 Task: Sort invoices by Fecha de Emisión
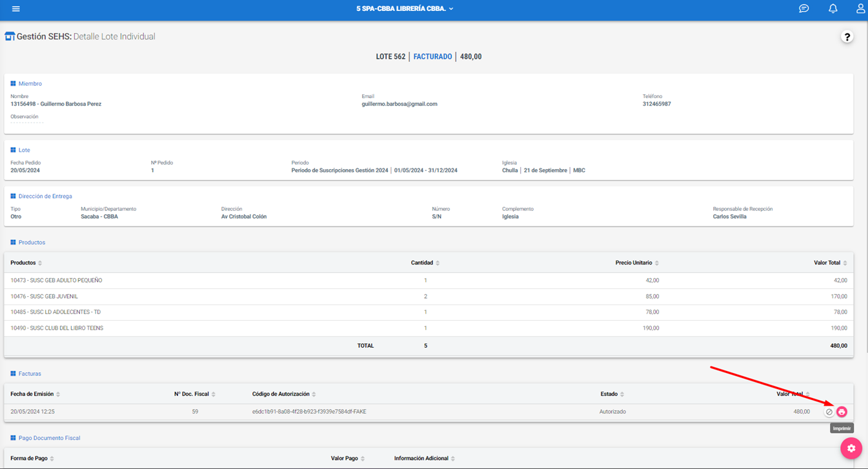click(x=35, y=394)
